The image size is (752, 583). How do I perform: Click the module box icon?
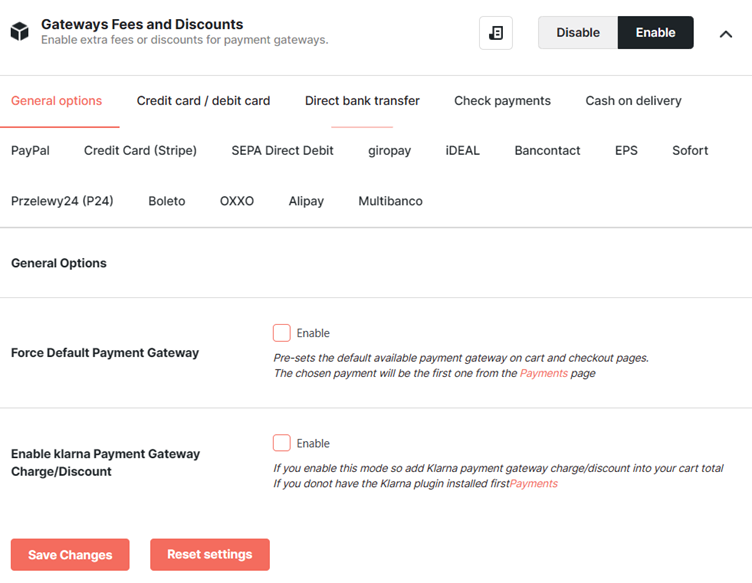click(20, 32)
